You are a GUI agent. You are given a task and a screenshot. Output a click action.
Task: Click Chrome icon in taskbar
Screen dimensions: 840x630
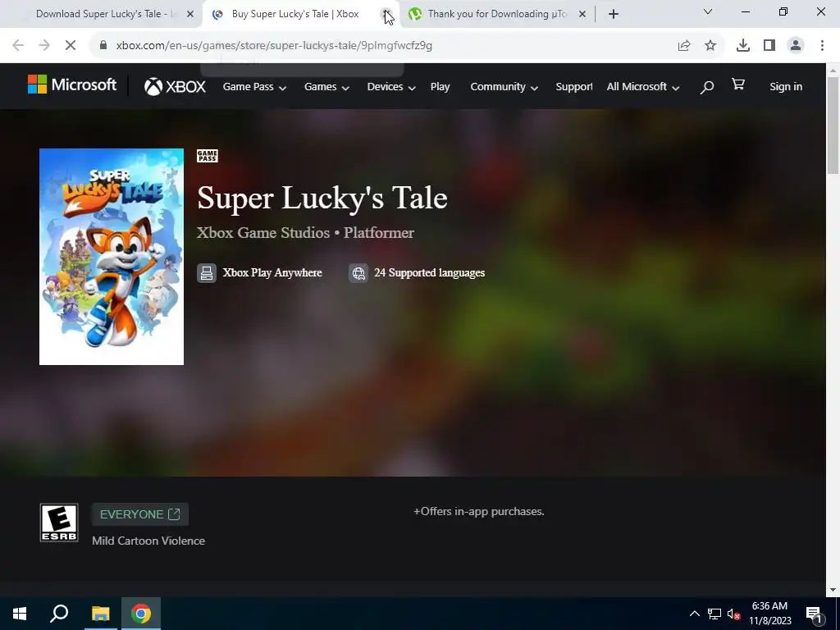pos(141,614)
